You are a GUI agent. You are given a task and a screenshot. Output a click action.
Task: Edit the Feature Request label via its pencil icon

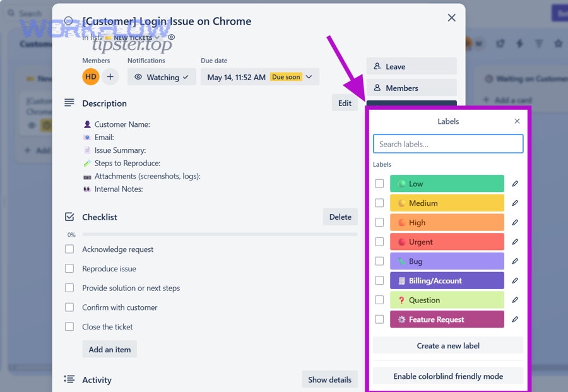coord(515,319)
